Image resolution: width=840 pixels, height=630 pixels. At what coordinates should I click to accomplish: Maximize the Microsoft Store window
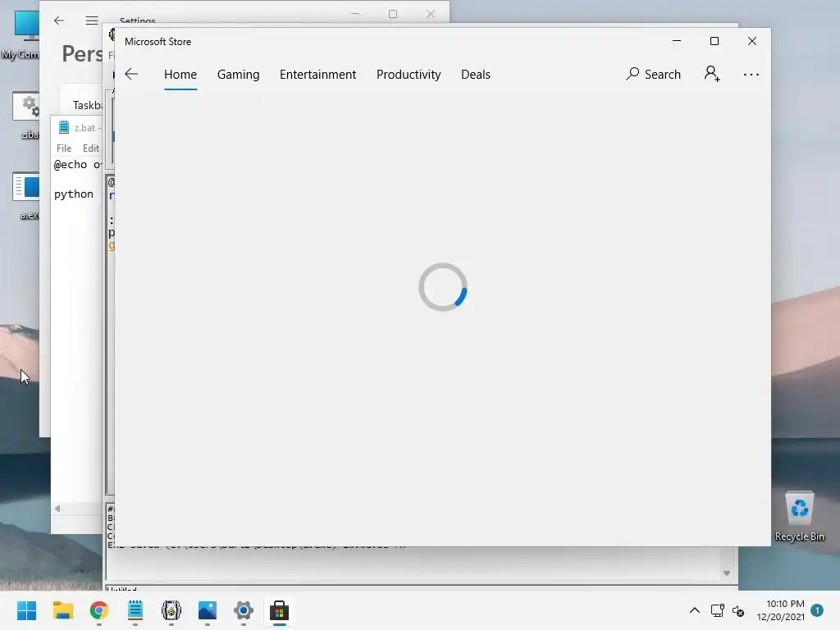point(714,41)
